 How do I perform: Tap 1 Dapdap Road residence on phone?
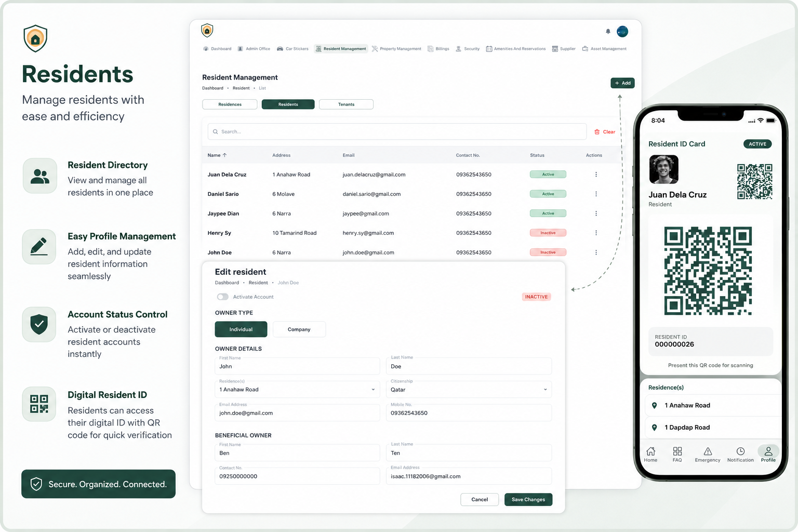tap(714, 428)
